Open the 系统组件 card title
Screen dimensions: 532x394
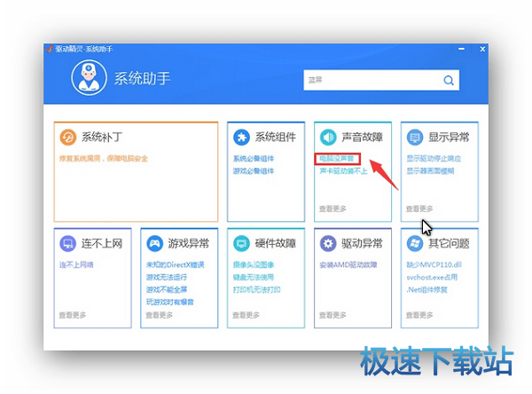pyautogui.click(x=276, y=138)
